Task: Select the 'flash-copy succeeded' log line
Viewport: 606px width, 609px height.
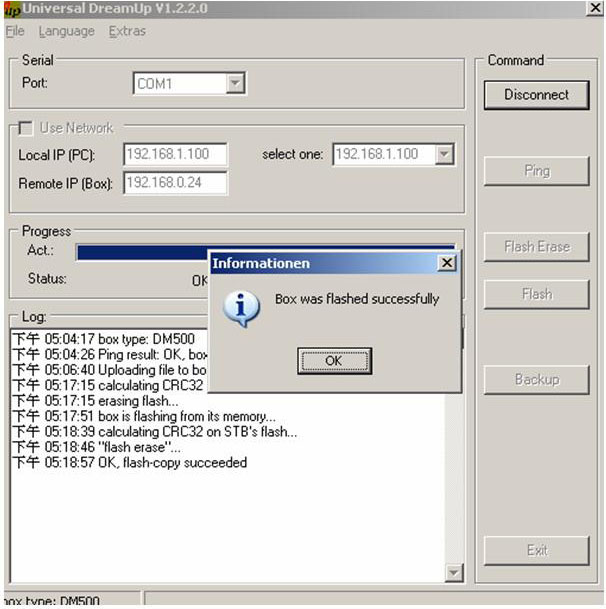Action: (x=130, y=463)
